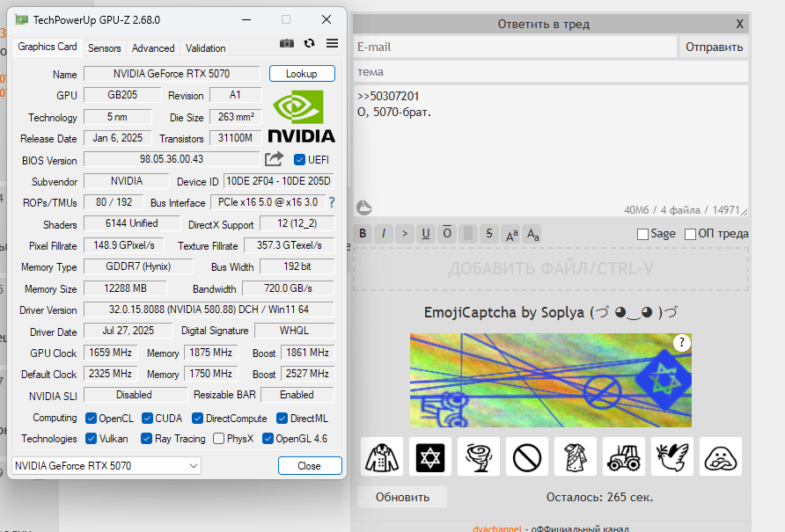Switch to the Sensors tab
Viewport: 785px width, 532px height.
pyautogui.click(x=104, y=48)
